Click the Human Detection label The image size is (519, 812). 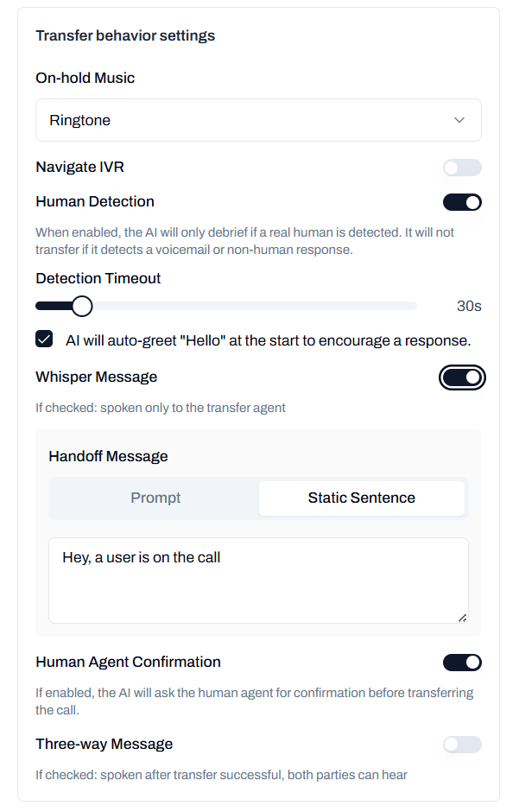[95, 201]
